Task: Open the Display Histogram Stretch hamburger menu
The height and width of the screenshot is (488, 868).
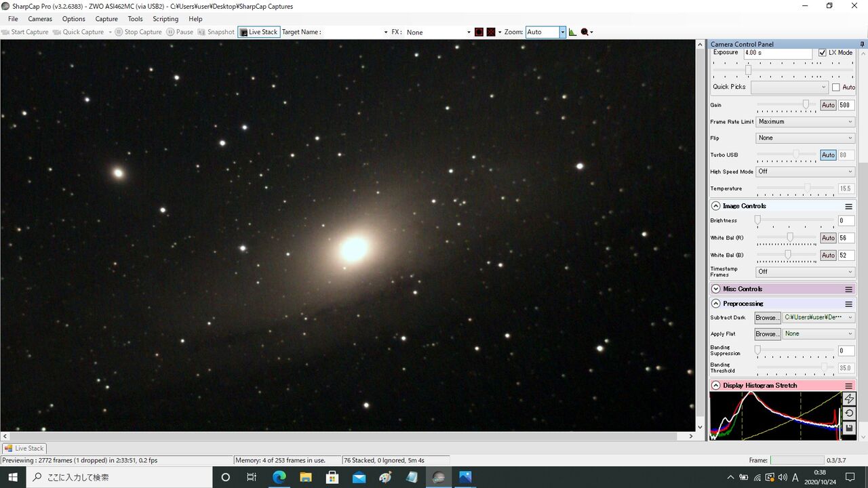Action: point(848,385)
